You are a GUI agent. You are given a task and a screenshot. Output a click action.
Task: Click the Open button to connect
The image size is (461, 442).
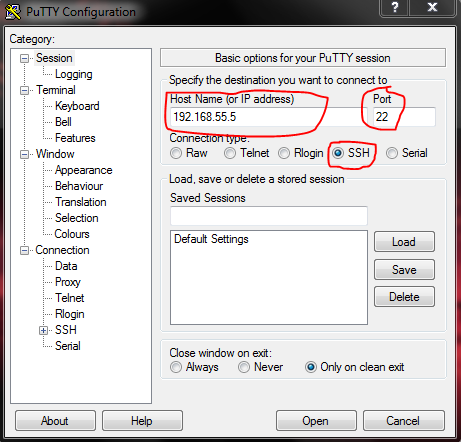point(316,421)
